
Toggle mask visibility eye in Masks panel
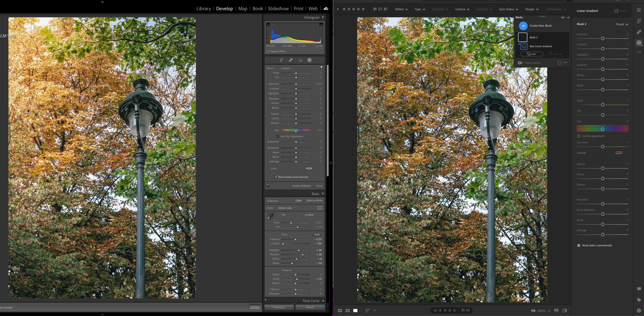coord(562,18)
